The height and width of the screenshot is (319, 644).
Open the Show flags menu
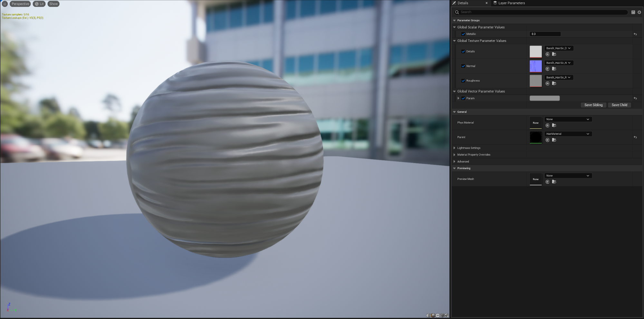point(53,4)
